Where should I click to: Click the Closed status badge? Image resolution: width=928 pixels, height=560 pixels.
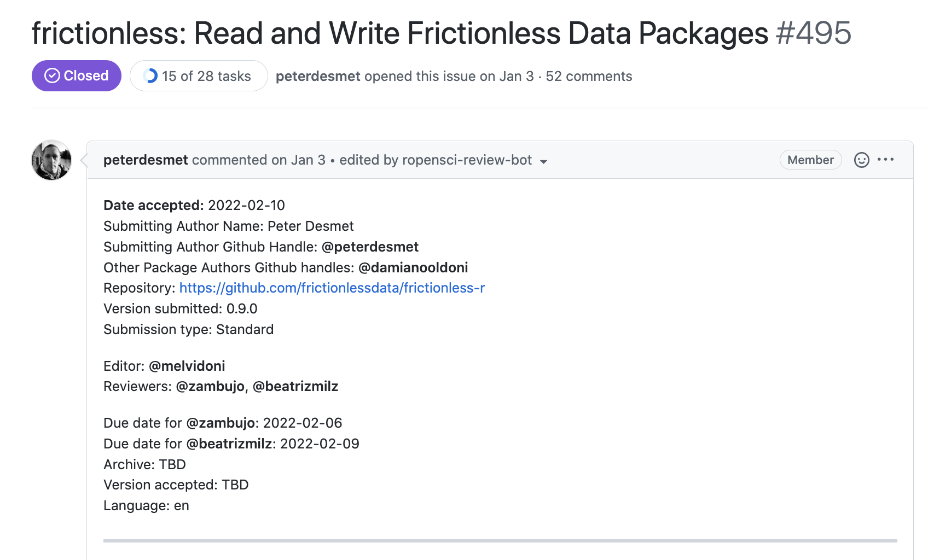coord(77,76)
